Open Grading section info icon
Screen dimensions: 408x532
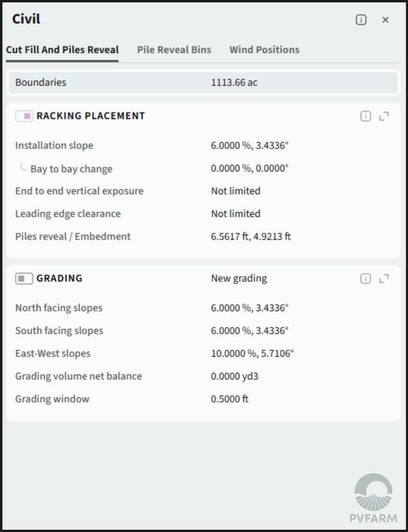tap(366, 279)
